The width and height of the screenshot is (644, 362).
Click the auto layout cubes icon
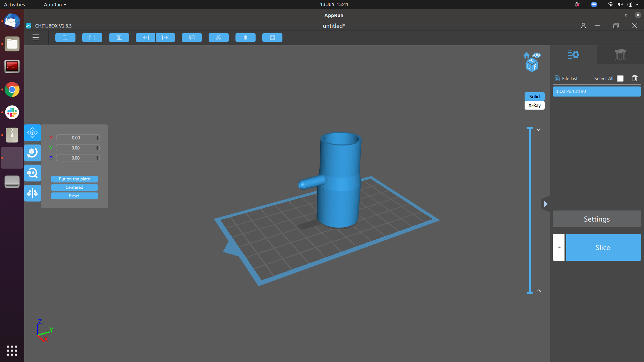(219, 38)
